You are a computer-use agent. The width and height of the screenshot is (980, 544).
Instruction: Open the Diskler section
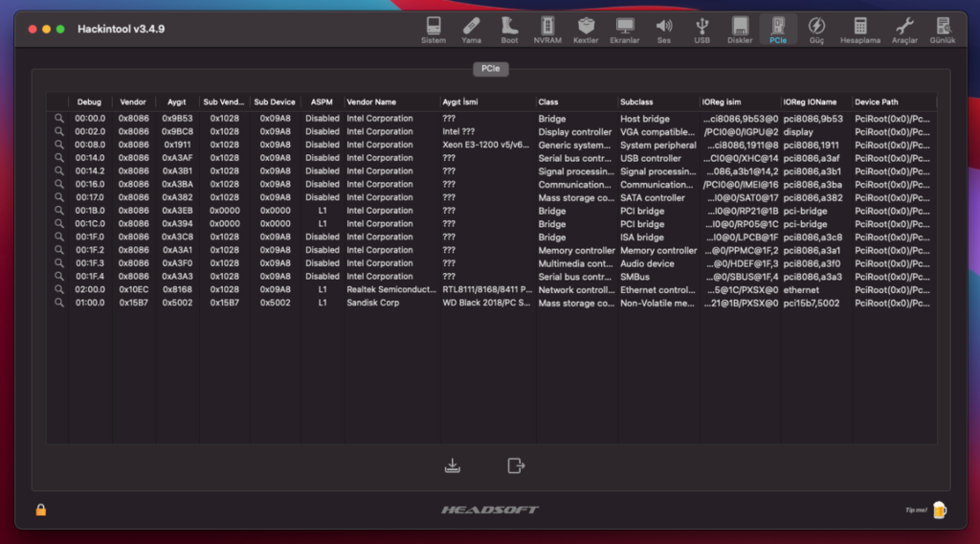(740, 30)
